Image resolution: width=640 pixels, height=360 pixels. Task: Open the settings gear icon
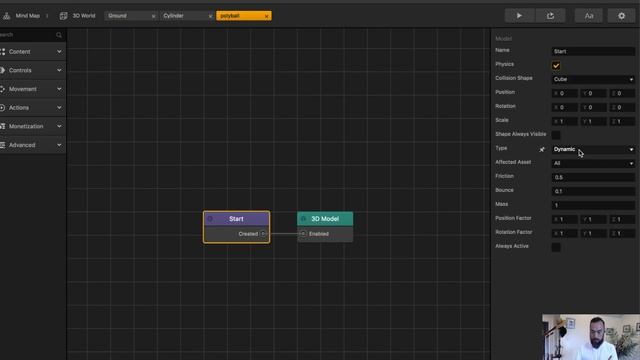pyautogui.click(x=621, y=16)
